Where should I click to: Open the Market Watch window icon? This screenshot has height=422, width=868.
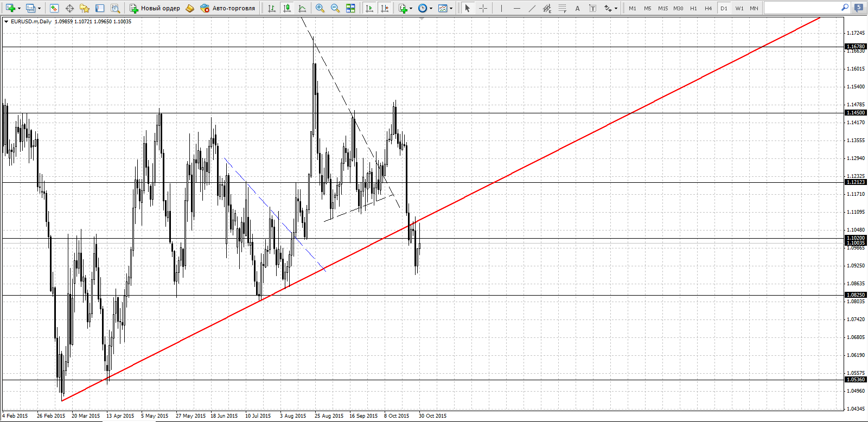pyautogui.click(x=54, y=8)
